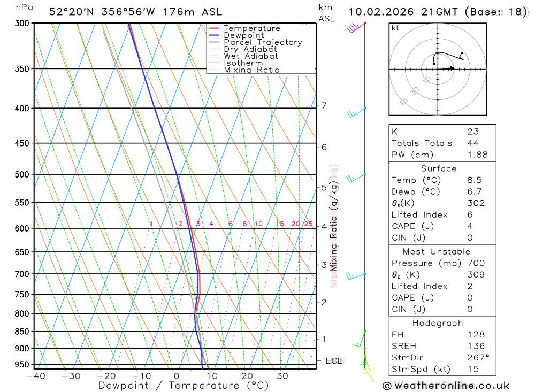Click the 1 km altitude label
This screenshot has height=392, width=535.
coord(324,340)
